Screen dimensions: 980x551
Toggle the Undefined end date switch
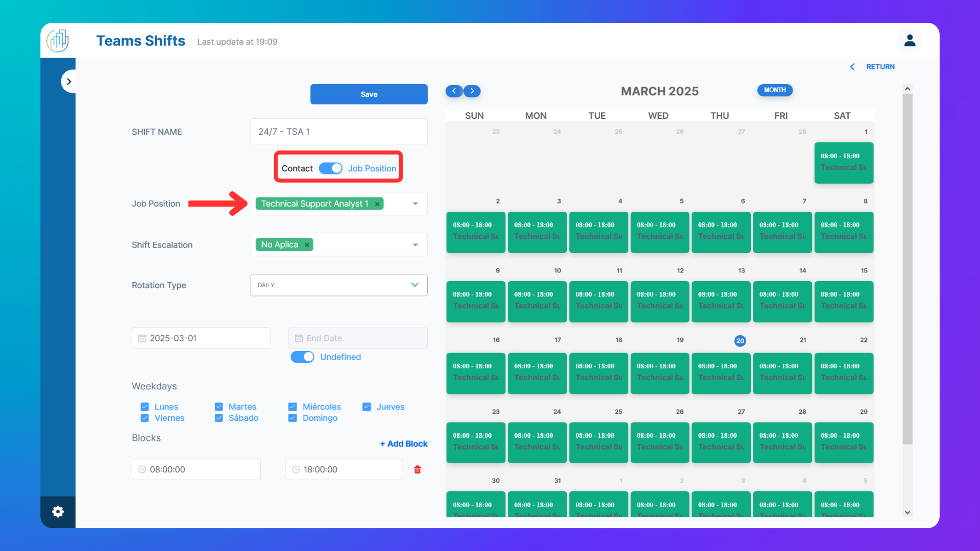[302, 357]
